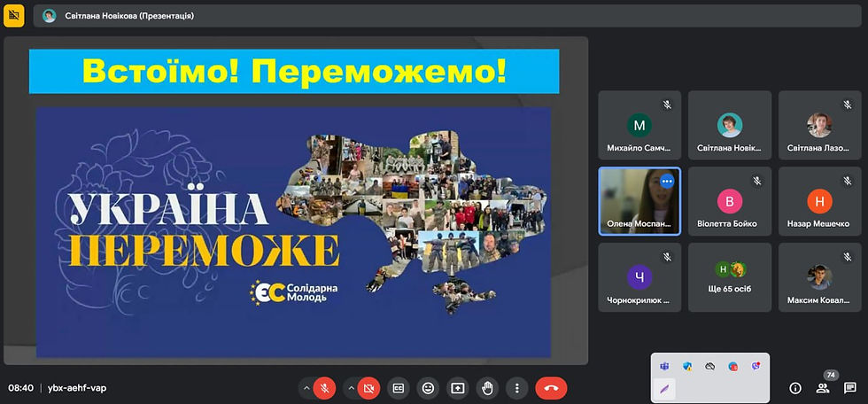Open the chat with everyone icon
Image resolution: width=868 pixels, height=404 pixels.
(x=849, y=389)
